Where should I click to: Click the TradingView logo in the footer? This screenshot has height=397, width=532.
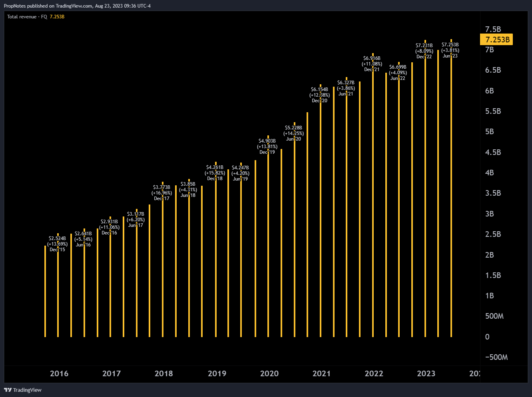[23, 390]
